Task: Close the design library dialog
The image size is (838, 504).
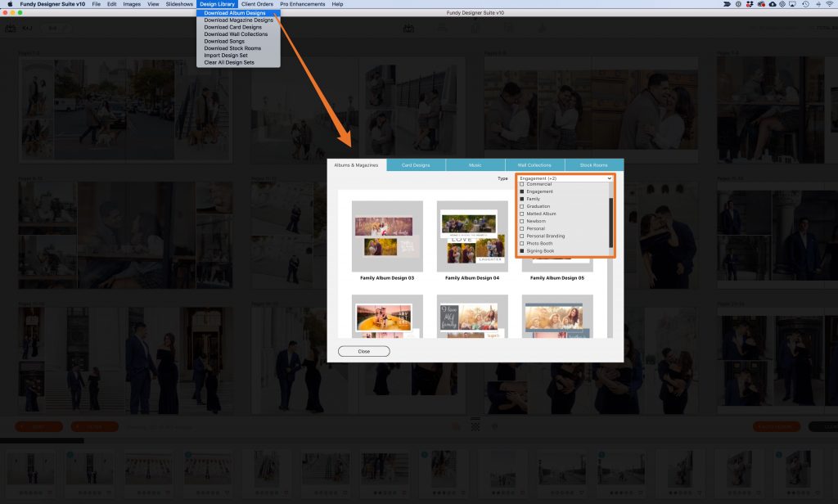Action: [364, 351]
